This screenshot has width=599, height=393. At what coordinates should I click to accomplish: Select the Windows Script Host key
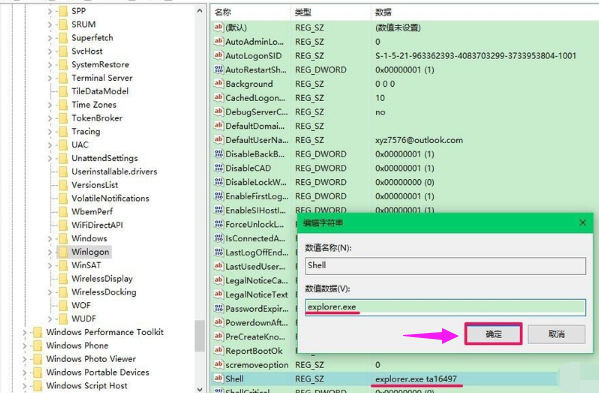(87, 386)
